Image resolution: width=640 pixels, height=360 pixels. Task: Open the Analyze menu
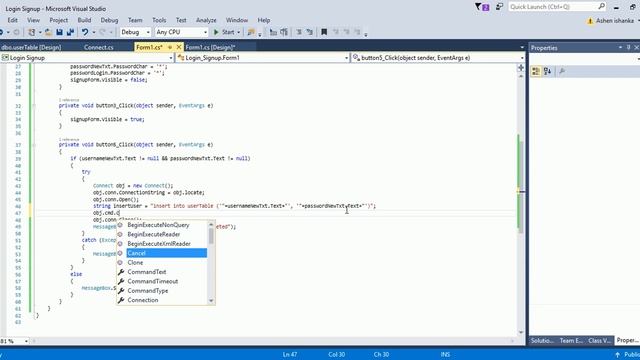click(x=206, y=20)
